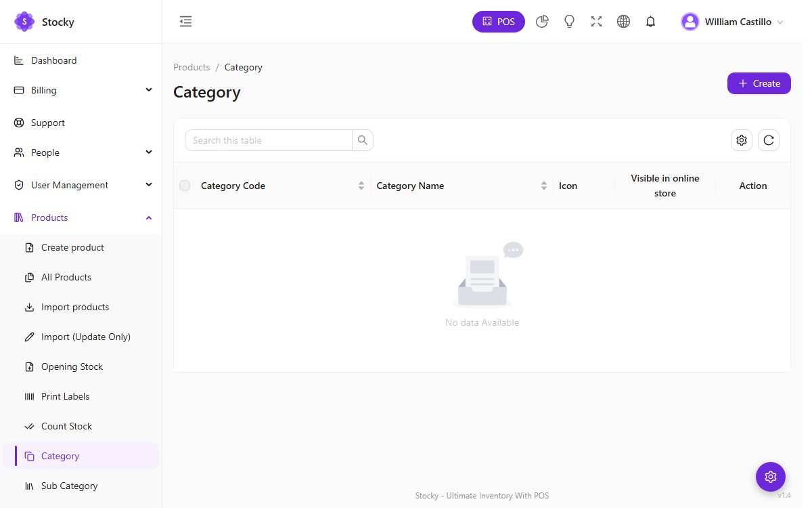Collapse the Products menu chevron

[x=149, y=217]
